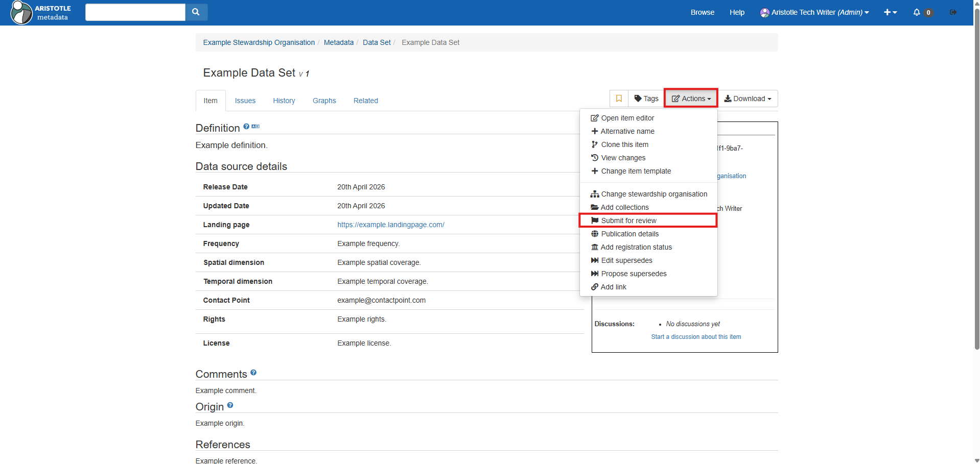Viewport: 980px width, 464px height.
Task: Click Start a discussion about this item
Action: click(695, 337)
